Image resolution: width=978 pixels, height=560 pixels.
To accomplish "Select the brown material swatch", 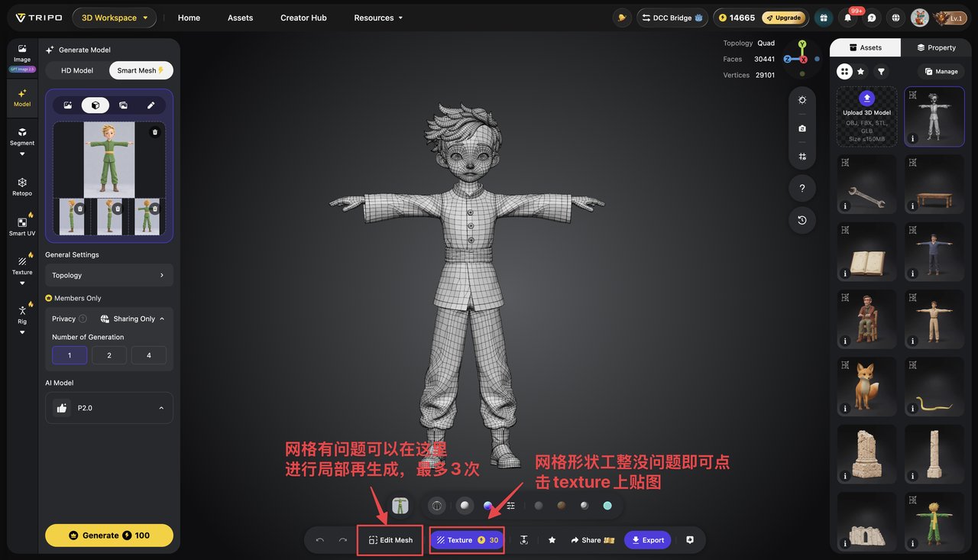I will 562,506.
